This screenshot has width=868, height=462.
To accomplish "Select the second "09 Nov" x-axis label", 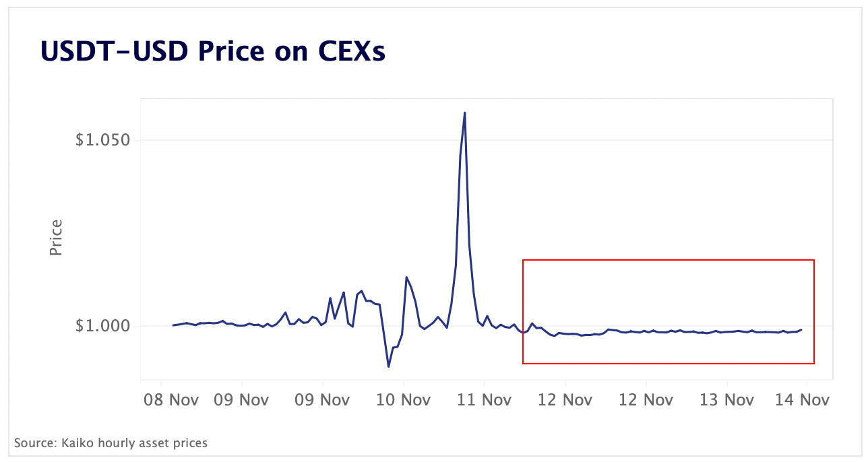I will (322, 400).
